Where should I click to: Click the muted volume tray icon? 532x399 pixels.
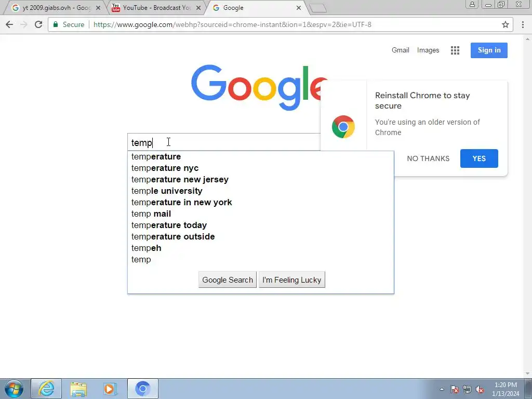pos(480,390)
